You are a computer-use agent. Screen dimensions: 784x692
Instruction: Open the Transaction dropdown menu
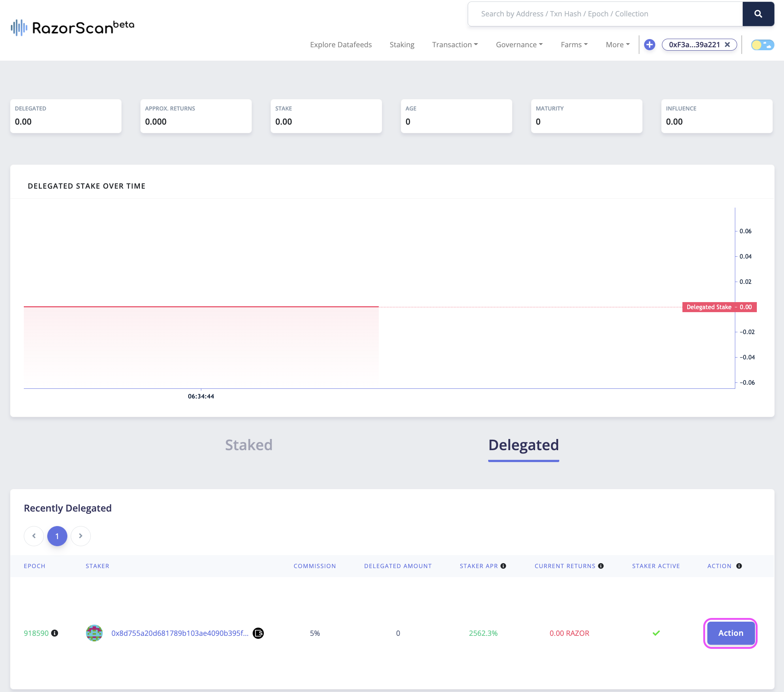[x=455, y=45]
